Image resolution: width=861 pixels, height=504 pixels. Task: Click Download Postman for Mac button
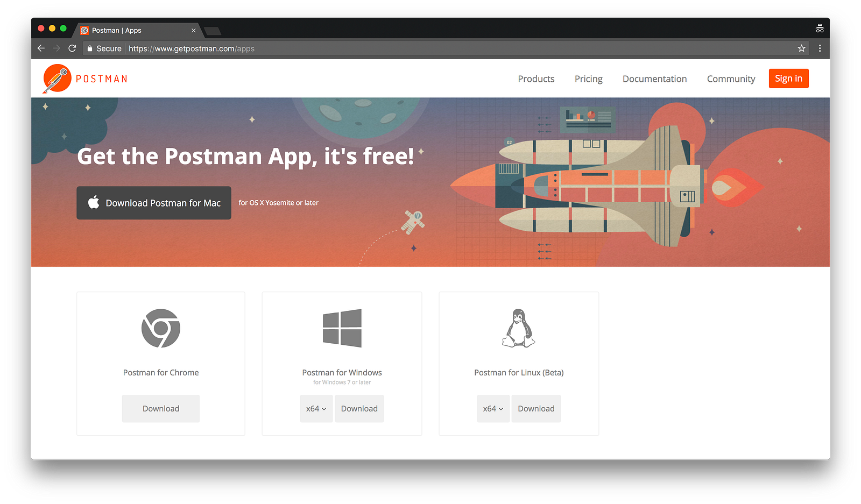pos(154,203)
